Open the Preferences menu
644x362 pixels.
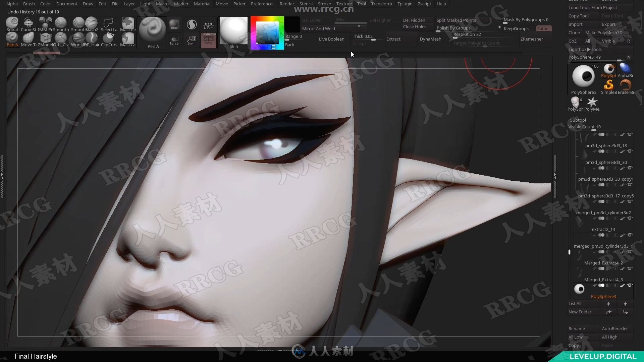click(262, 4)
